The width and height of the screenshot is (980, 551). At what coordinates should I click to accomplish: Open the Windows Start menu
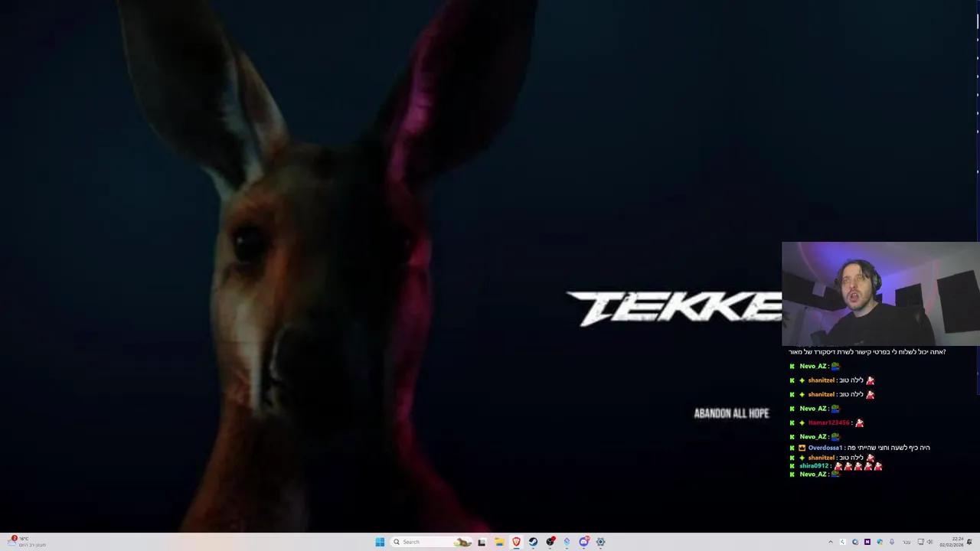click(x=380, y=542)
